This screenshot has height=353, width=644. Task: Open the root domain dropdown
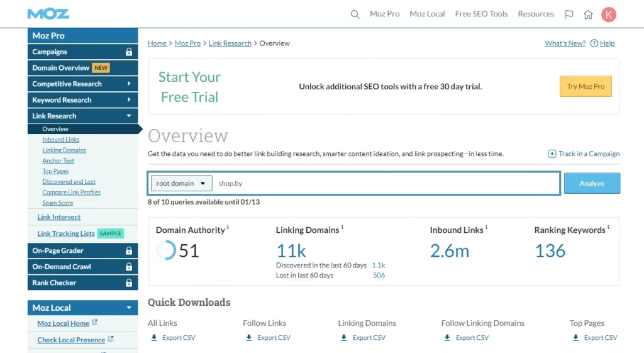click(x=181, y=184)
